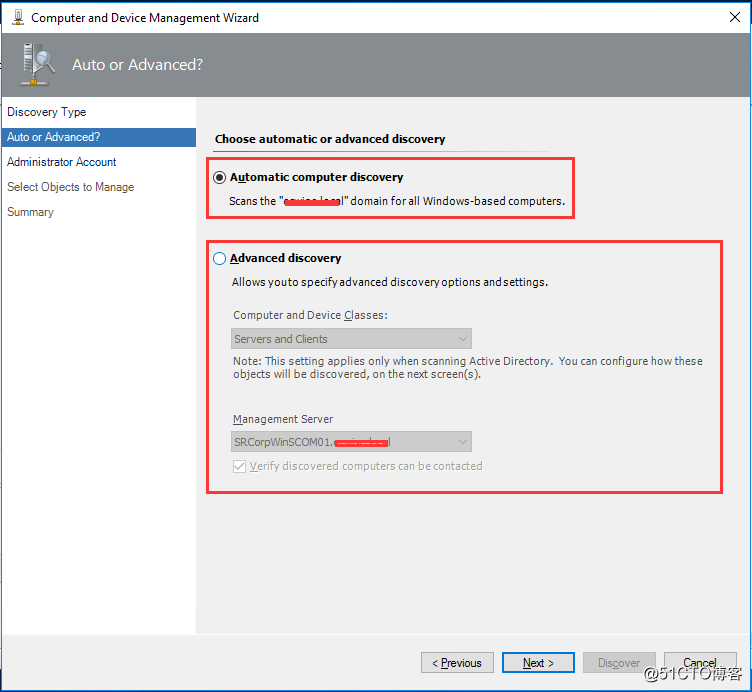Screen dimensions: 752x692
Task: Click 'Allows you to specify advanced discovery' text
Action: pyautogui.click(x=390, y=282)
